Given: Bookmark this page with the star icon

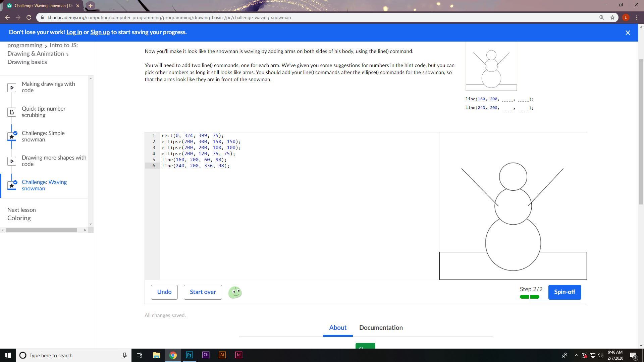Looking at the screenshot, I should [x=612, y=17].
